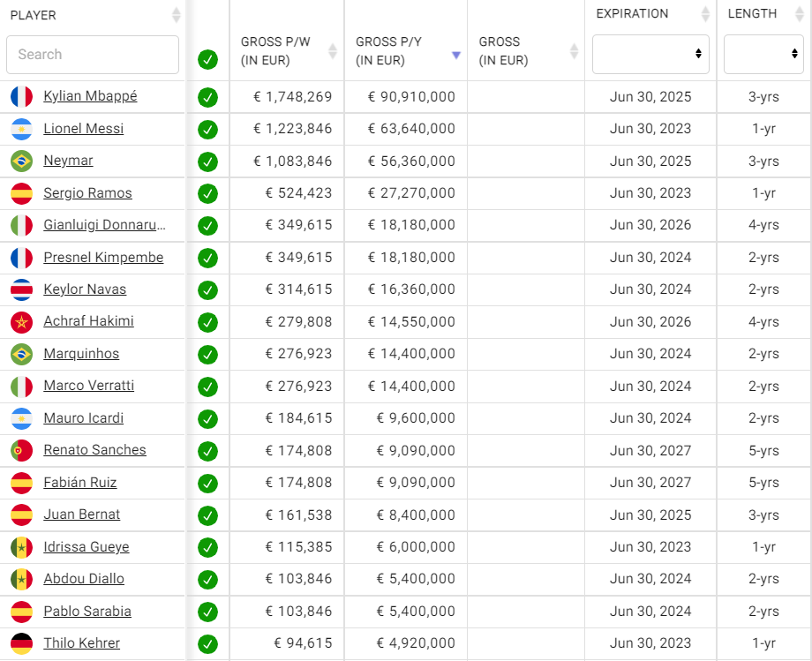Click the Portugal flag beside Renato Sanches
Viewport: 812px width, 661px height.
[x=21, y=450]
